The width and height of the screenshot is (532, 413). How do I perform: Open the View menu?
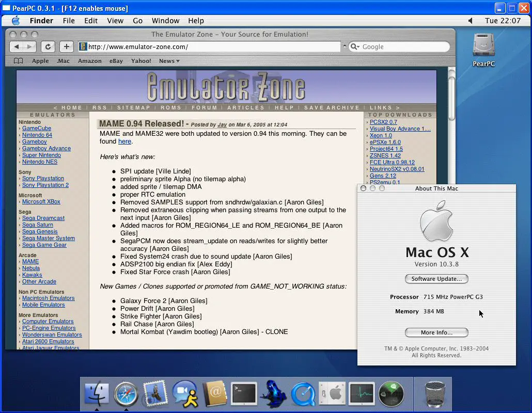115,21
